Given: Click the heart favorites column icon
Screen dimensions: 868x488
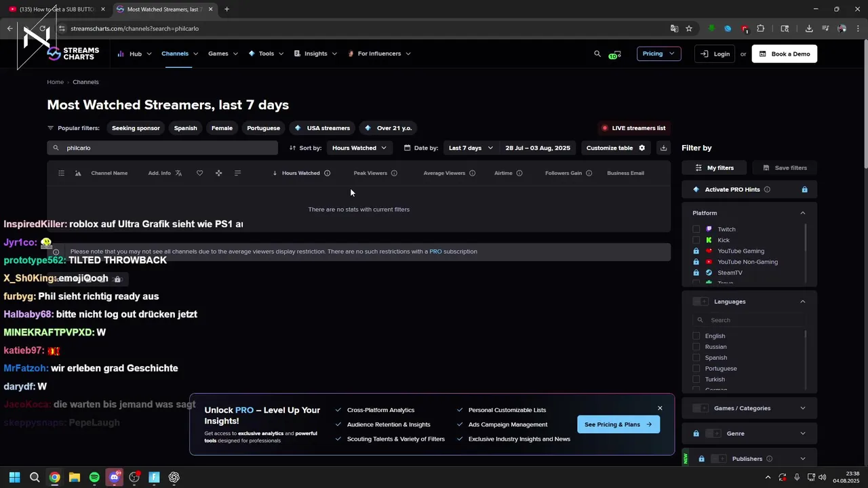Looking at the screenshot, I should pos(199,173).
